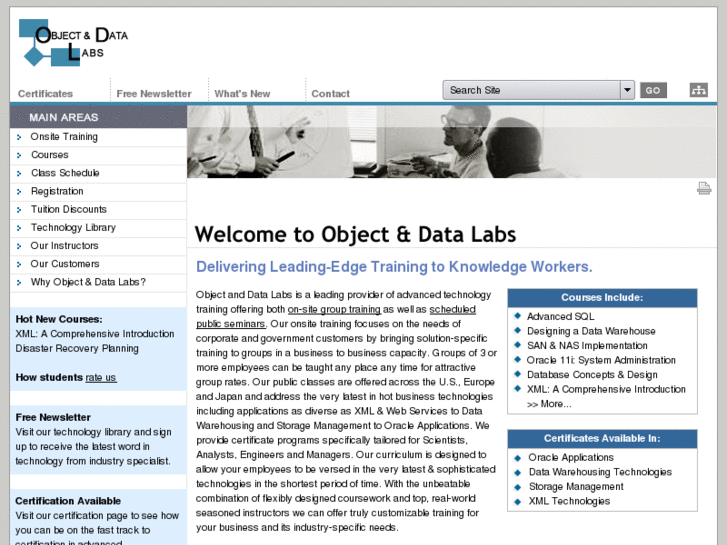Open the sitemap icon beside GO
727x545 pixels.
(x=698, y=90)
